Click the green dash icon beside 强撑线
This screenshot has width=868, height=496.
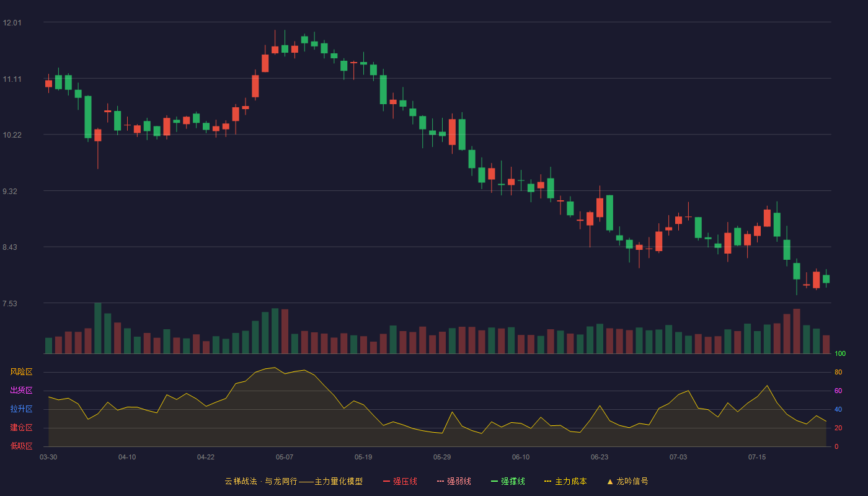[x=495, y=481]
